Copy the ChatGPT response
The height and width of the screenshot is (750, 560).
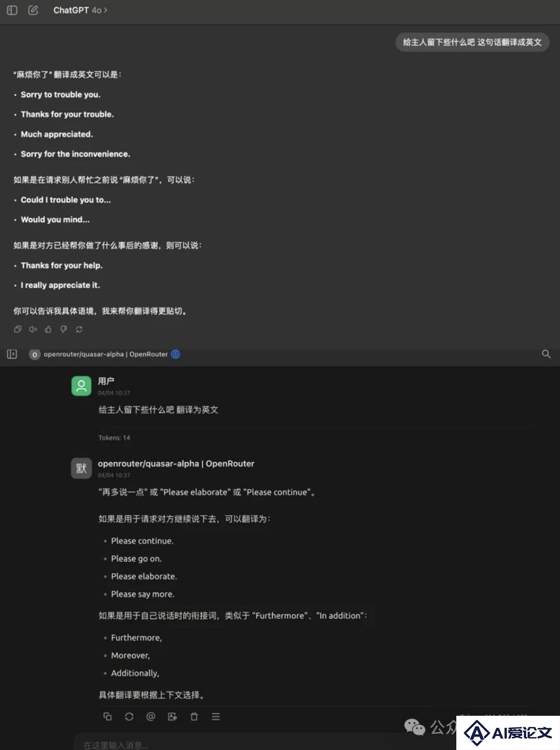[18, 329]
